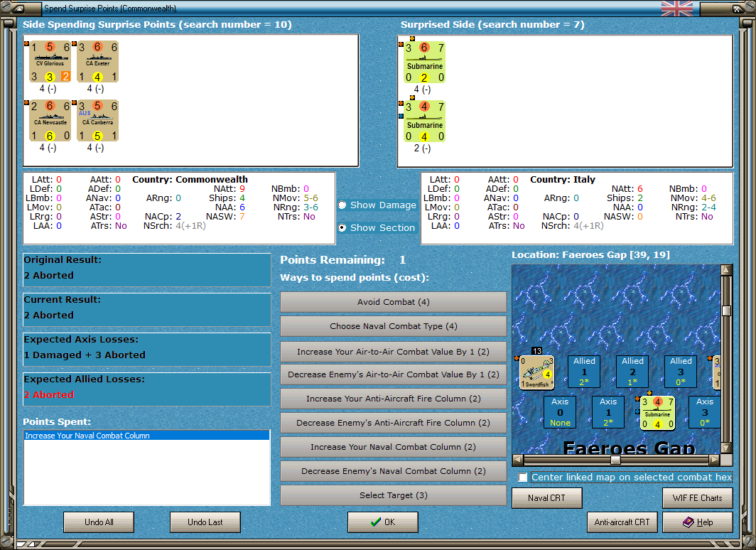Screen dimensions: 756x550
Task: Click the Axis 1 sea box
Action: [x=608, y=412]
